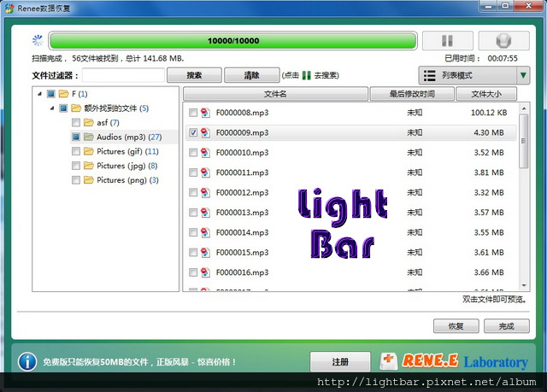Click the 完成 finish button
The image size is (547, 392).
tap(507, 326)
